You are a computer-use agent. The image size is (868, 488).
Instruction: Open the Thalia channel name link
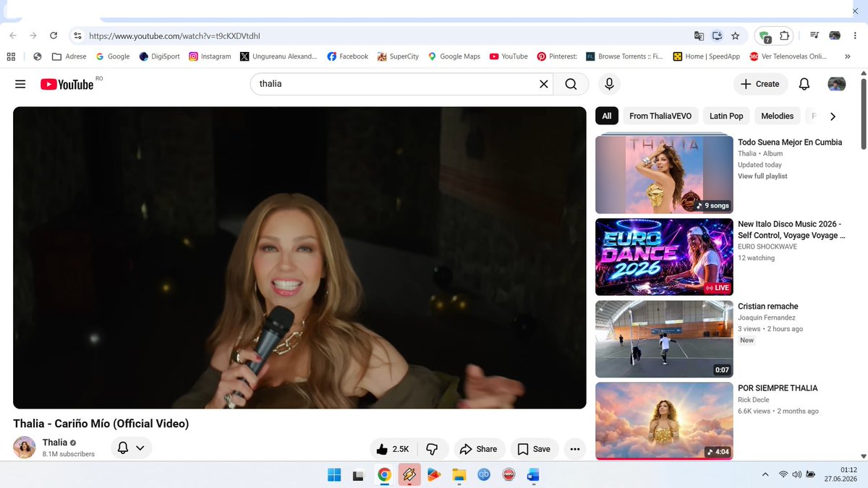coord(55,442)
